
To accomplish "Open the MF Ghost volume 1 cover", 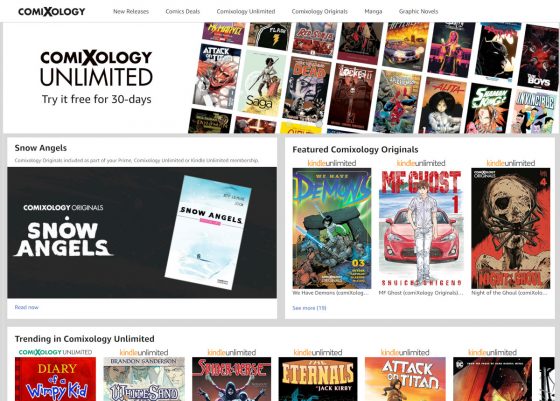I will [x=421, y=229].
